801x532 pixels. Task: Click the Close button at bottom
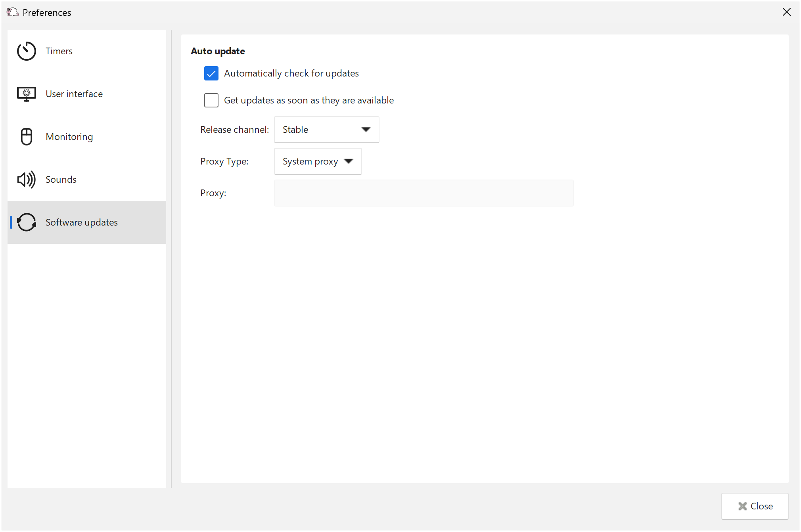pos(755,506)
